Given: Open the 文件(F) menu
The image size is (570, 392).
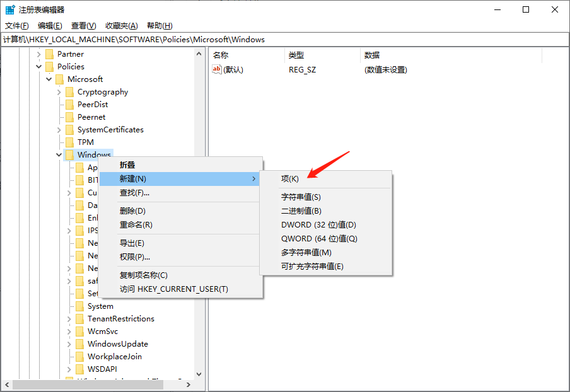Looking at the screenshot, I should tap(16, 25).
